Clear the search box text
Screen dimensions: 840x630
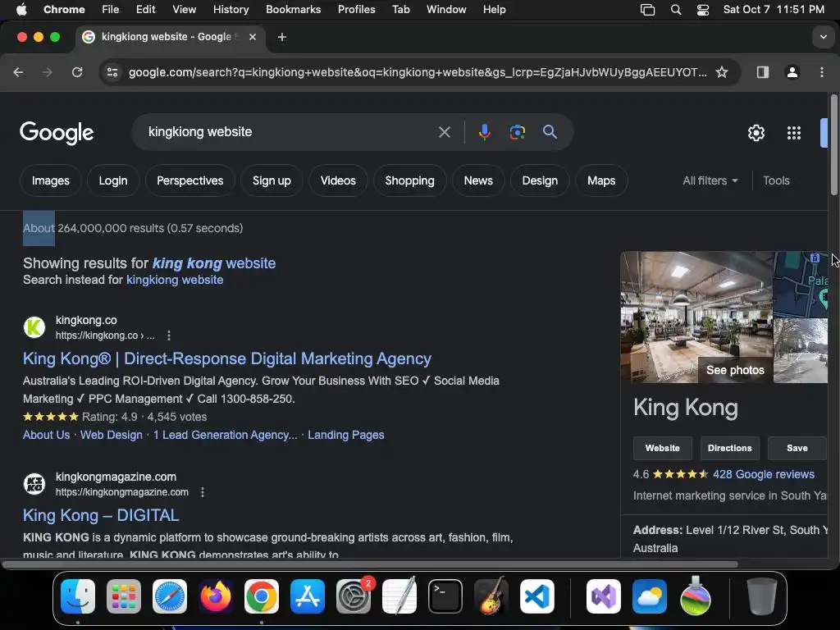point(444,132)
